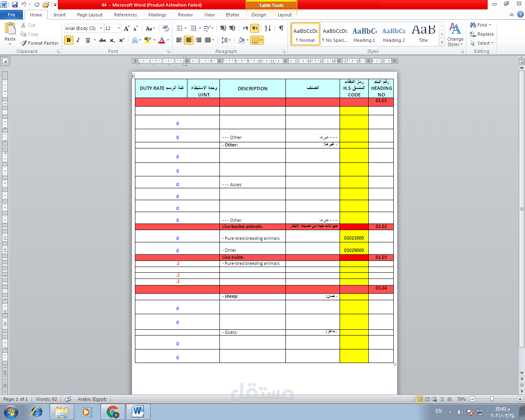
Task: Open Word Help question mark
Action: [520, 14]
